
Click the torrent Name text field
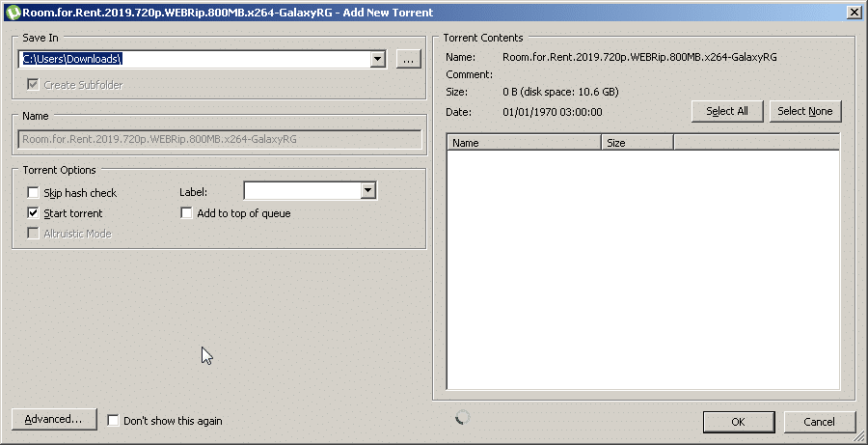pos(220,139)
